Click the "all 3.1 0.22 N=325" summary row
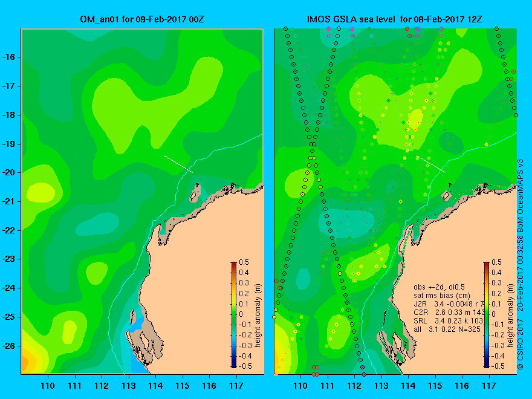Image resolution: width=532 pixels, height=399 pixels. tap(447, 329)
